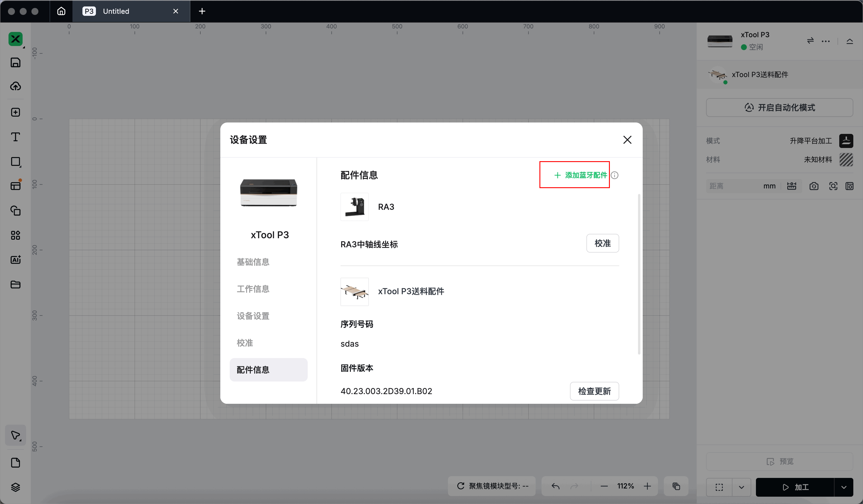Click the camera capture icon in right panel
Image resolution: width=863 pixels, height=504 pixels.
pos(814,186)
